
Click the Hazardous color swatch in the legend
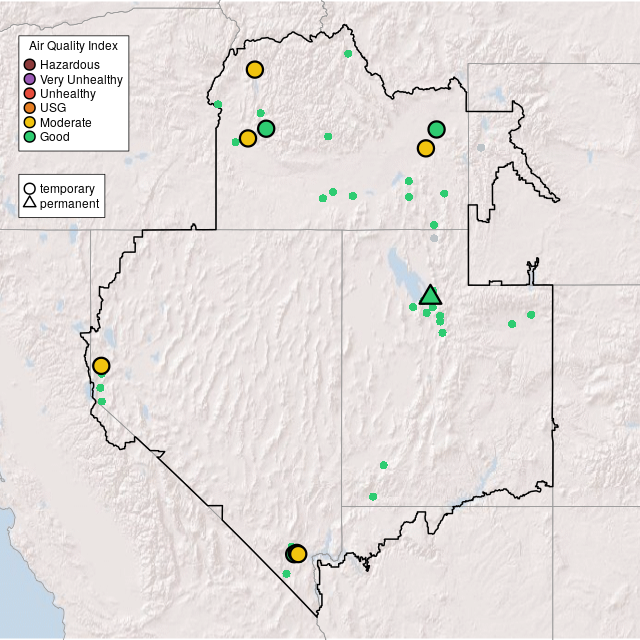tap(30, 65)
